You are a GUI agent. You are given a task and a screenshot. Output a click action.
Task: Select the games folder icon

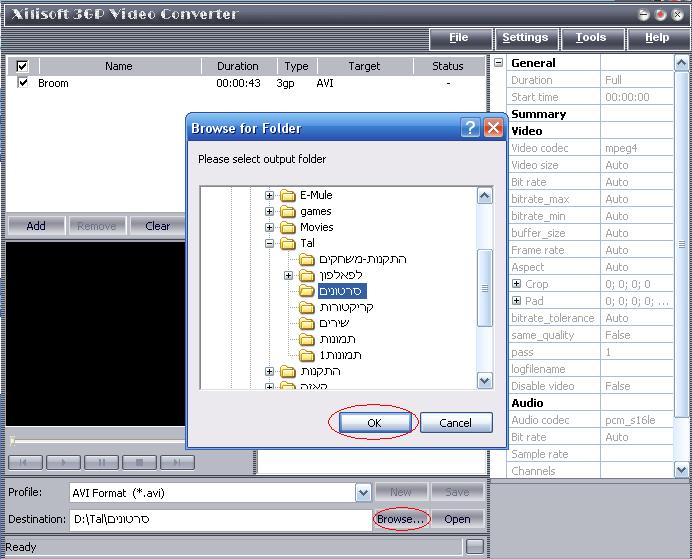click(x=288, y=211)
